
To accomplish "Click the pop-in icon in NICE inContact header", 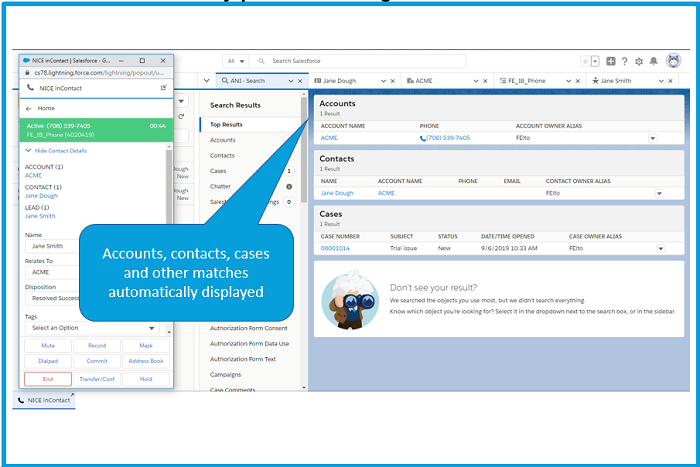I will [x=163, y=88].
